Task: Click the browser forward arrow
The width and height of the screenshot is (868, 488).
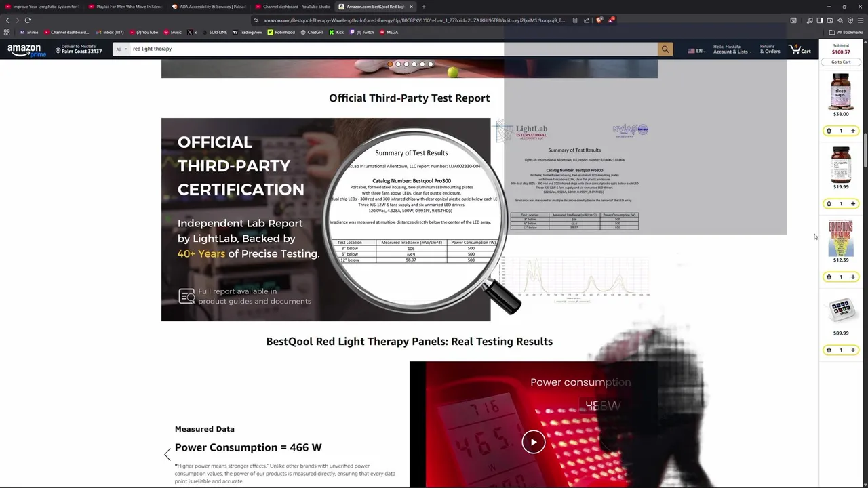Action: 18,20
